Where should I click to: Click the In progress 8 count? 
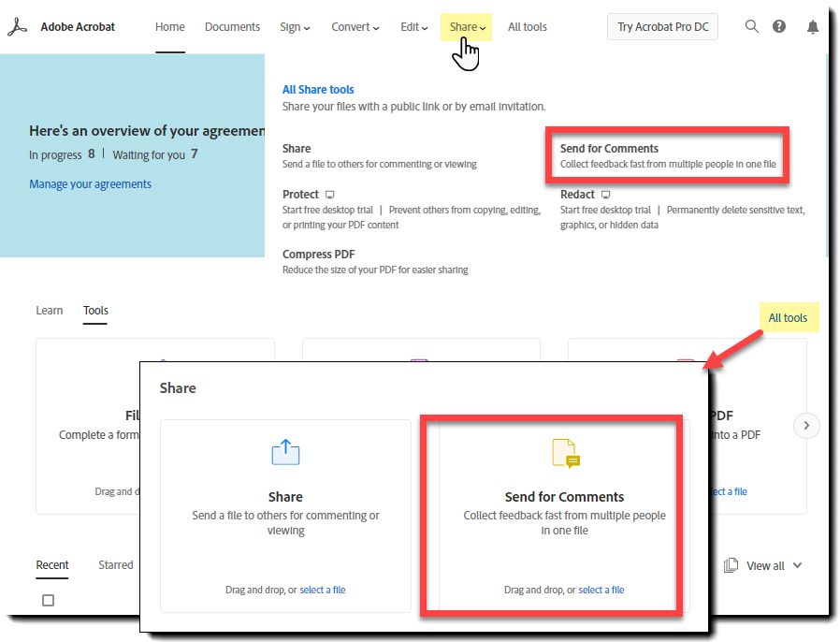pos(62,154)
